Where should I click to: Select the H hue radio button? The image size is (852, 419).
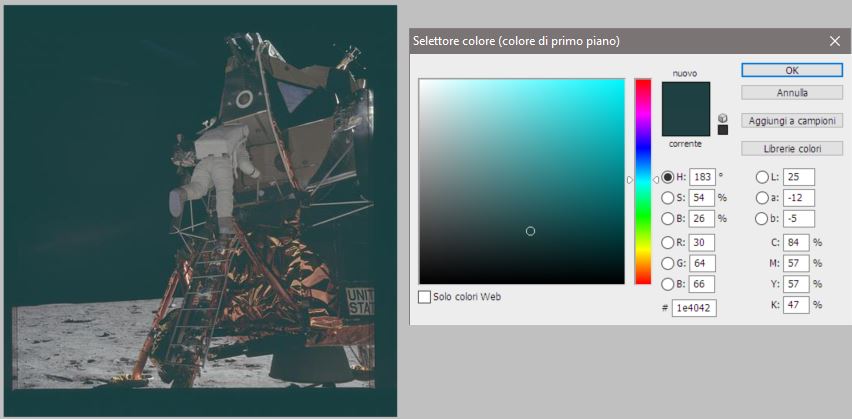[667, 177]
